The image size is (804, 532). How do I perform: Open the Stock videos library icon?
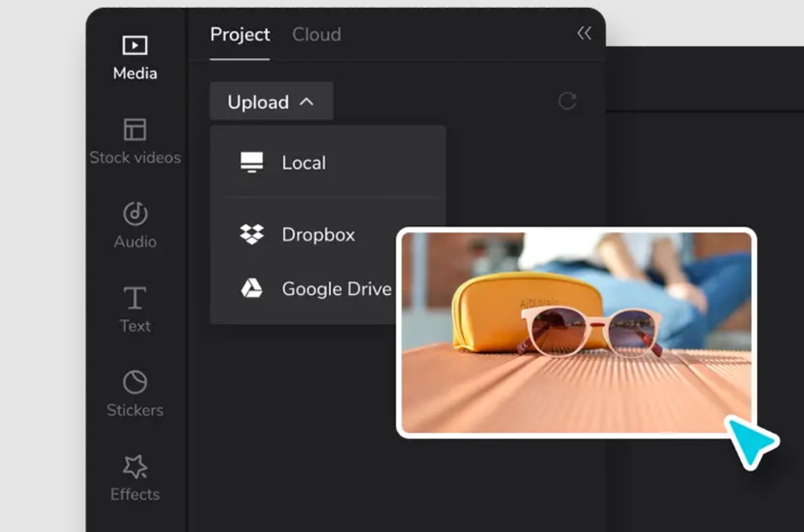point(134,130)
